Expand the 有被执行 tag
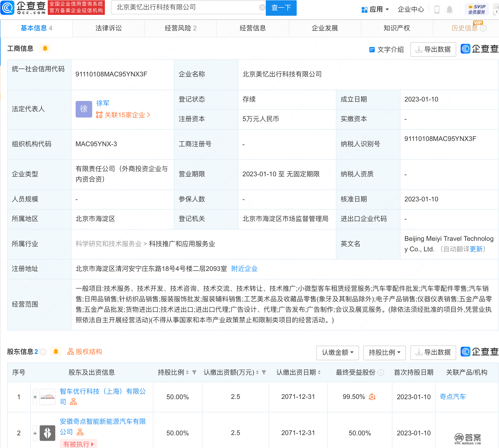This screenshot has height=448, width=499. 78,444
